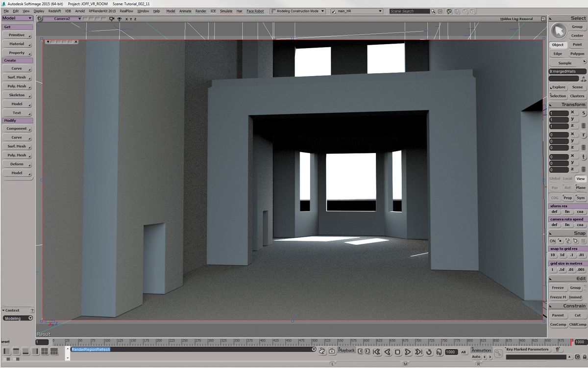Click the headphones audio icon near playback controls
Image resolution: width=588 pixels, height=368 pixels.
point(439,351)
